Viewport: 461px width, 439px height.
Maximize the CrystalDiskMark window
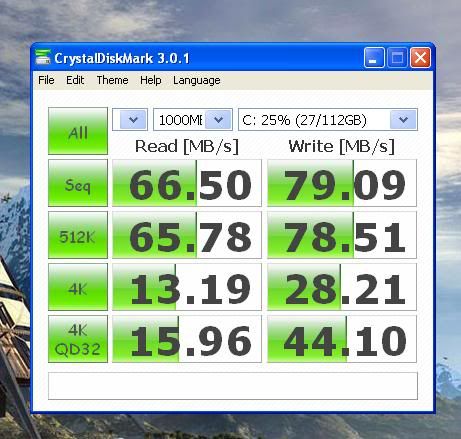coord(397,58)
